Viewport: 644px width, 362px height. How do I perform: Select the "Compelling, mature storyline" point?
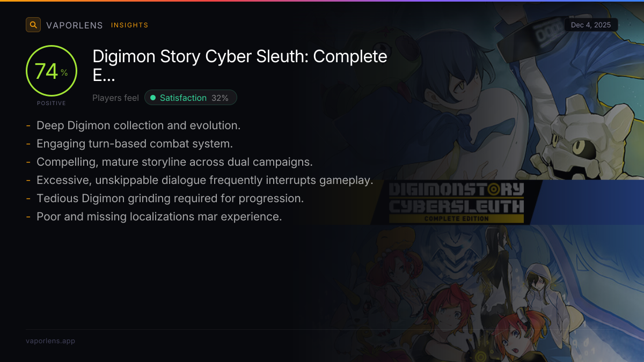tap(174, 162)
